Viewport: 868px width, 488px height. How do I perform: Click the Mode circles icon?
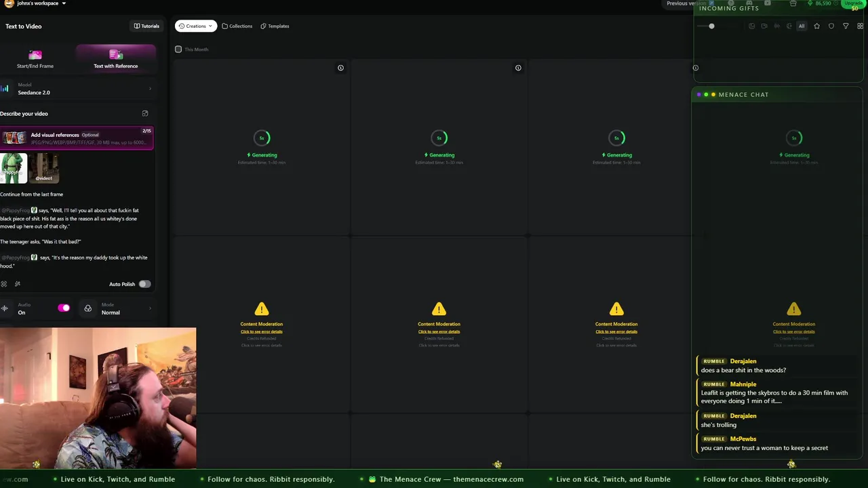coord(87,308)
